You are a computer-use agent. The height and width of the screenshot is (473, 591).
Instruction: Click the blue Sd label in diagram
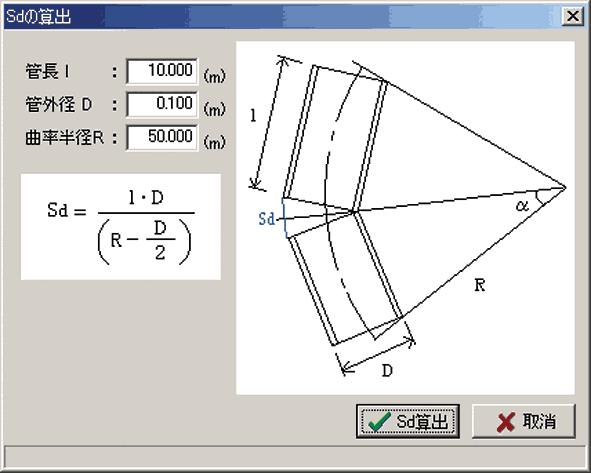click(x=266, y=219)
